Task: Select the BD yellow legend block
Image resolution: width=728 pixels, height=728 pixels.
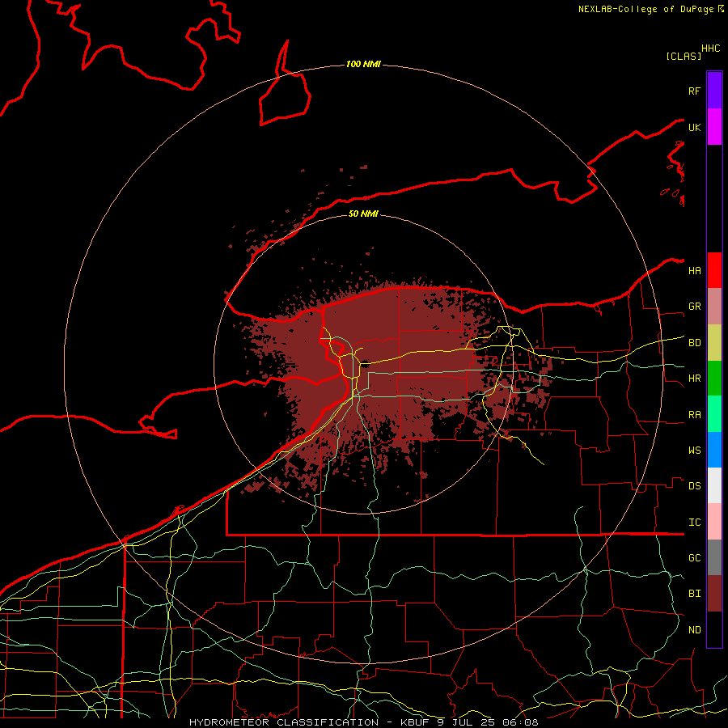Action: pos(714,343)
